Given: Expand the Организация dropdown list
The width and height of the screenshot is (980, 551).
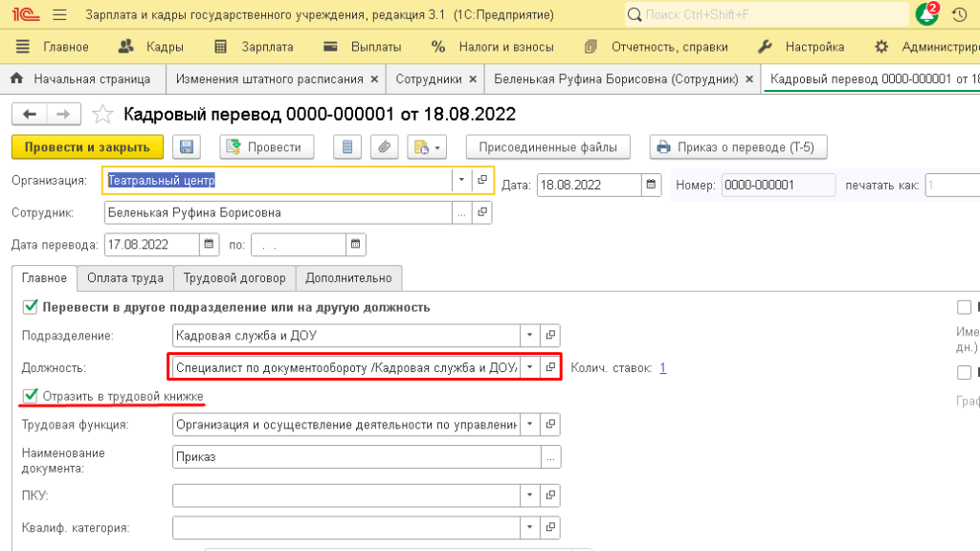Looking at the screenshot, I should (460, 180).
